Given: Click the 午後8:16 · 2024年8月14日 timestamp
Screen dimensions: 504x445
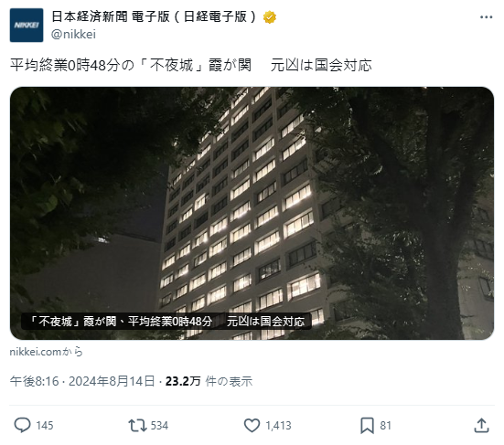Looking at the screenshot, I should pos(82,381).
